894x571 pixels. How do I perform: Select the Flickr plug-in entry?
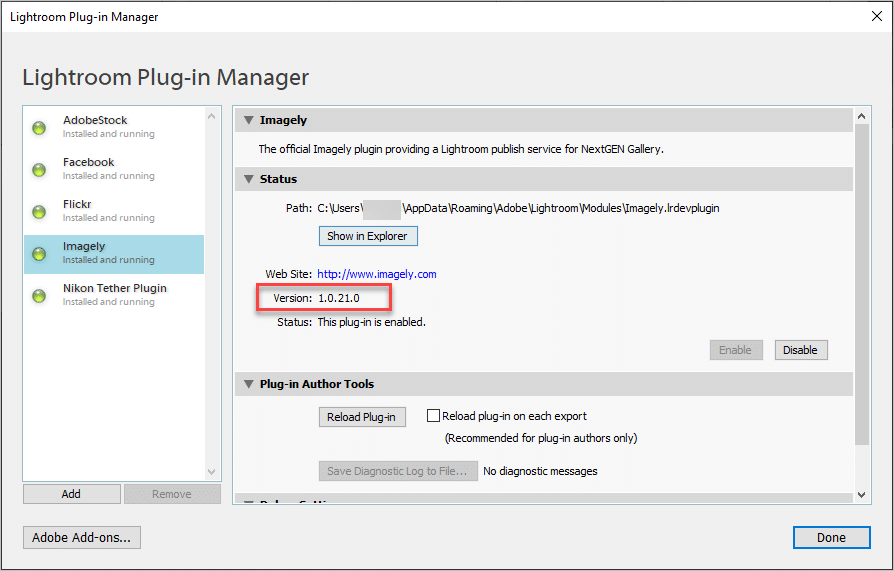coord(114,211)
